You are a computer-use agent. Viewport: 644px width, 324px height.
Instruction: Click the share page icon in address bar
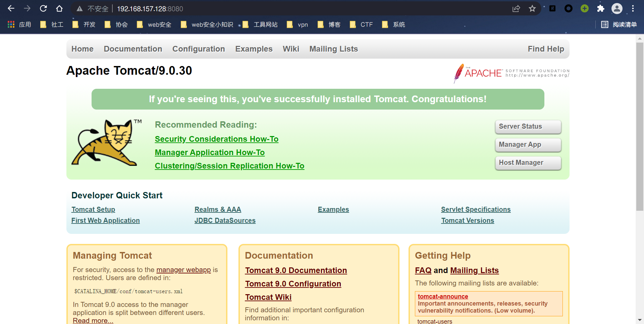coord(516,9)
